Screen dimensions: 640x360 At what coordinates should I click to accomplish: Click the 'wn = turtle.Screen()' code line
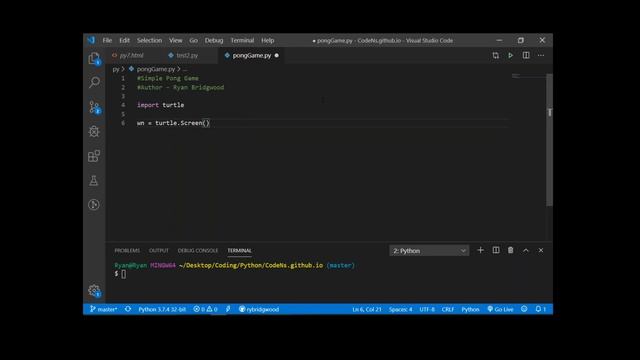pos(173,123)
